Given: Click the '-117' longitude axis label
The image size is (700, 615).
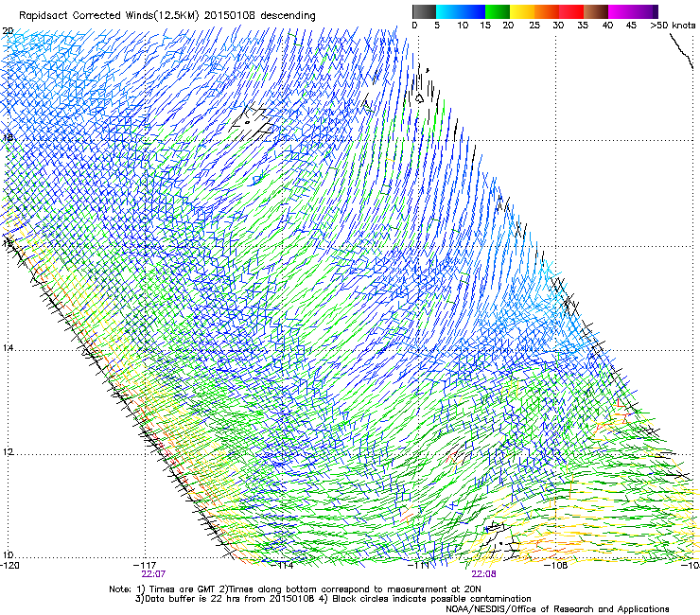Looking at the screenshot, I should (147, 566).
